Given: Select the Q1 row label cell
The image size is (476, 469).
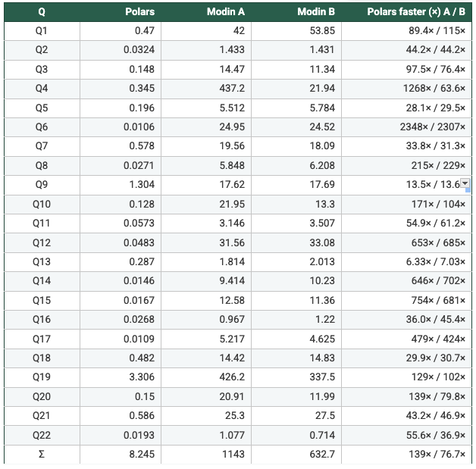Looking at the screenshot, I should (x=41, y=30).
